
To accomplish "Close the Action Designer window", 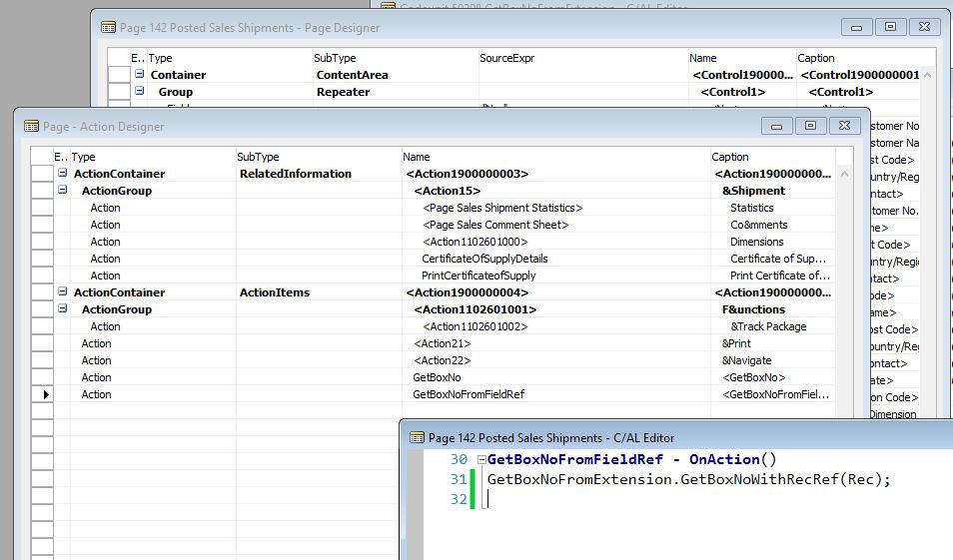I will click(x=844, y=126).
